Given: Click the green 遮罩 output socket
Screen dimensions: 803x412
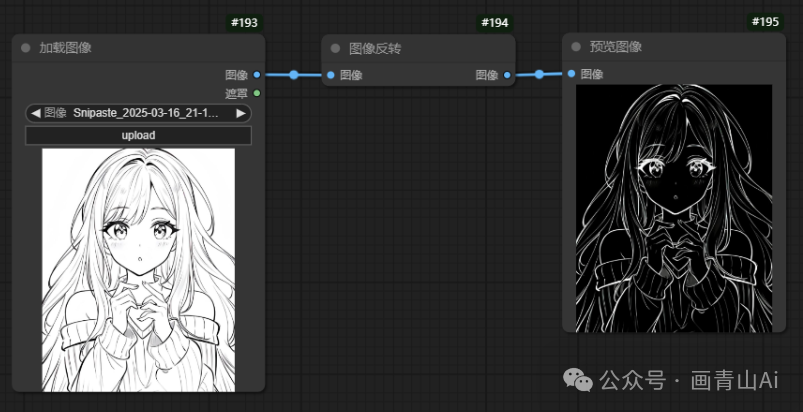Looking at the screenshot, I should (257, 93).
